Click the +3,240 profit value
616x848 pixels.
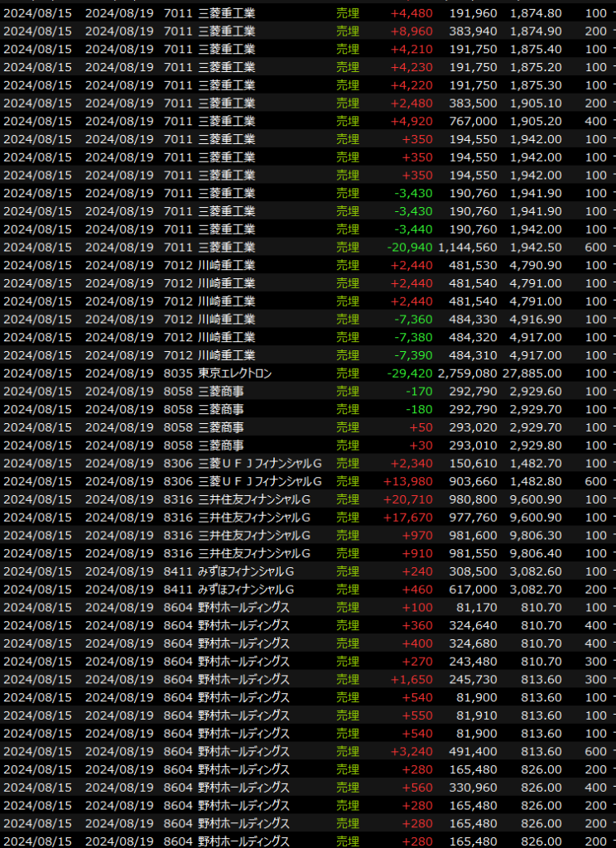[411, 751]
